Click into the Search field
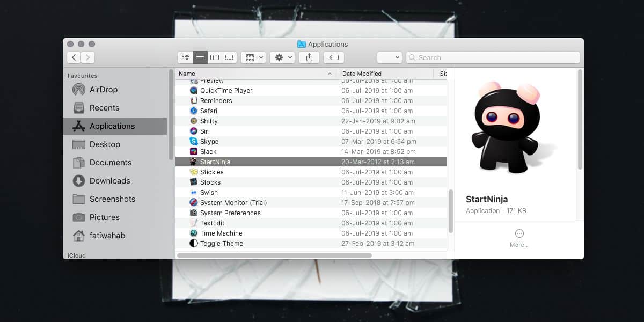 click(493, 57)
